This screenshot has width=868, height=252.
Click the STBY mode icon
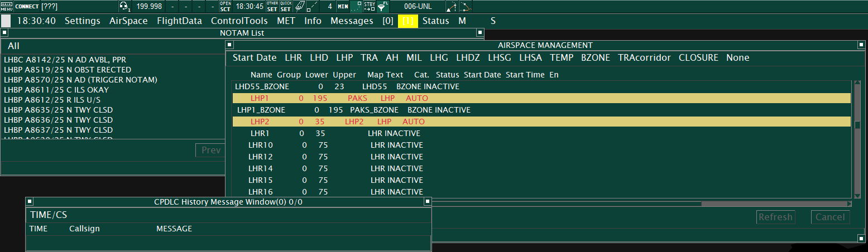[370, 7]
